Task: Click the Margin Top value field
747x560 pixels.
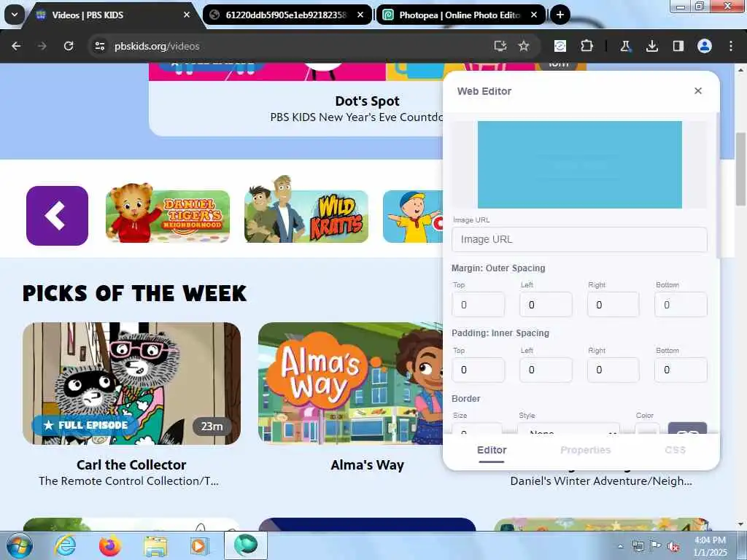Action: [479, 305]
